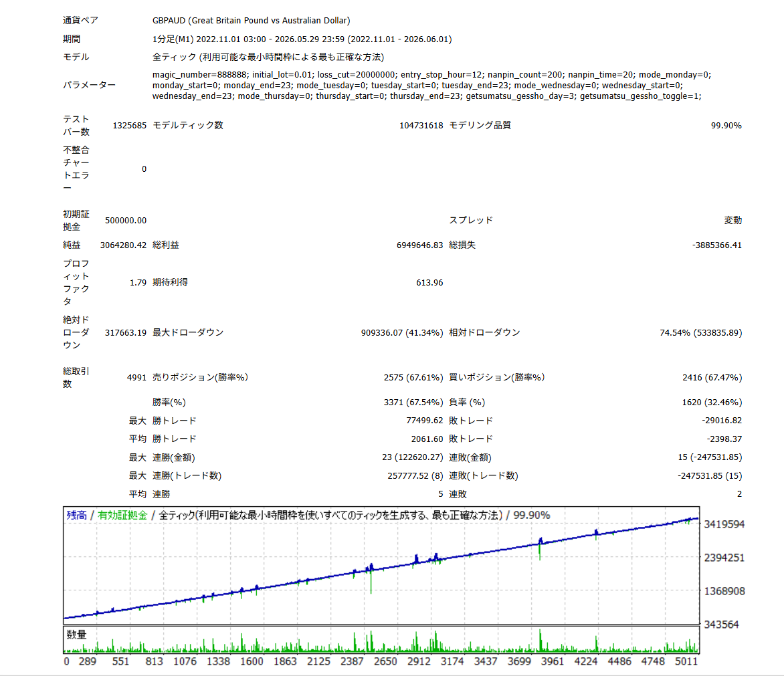This screenshot has height=676, width=784.
Task: Click the initial deposit value 500000.00
Action: click(126, 221)
